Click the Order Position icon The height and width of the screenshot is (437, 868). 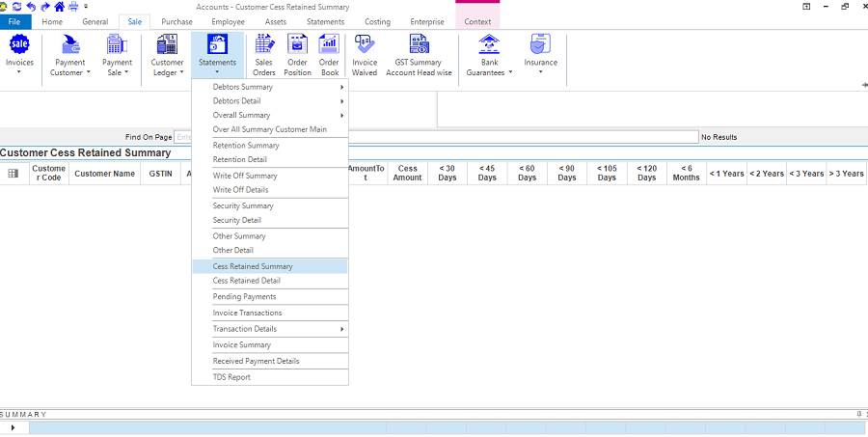[297, 55]
